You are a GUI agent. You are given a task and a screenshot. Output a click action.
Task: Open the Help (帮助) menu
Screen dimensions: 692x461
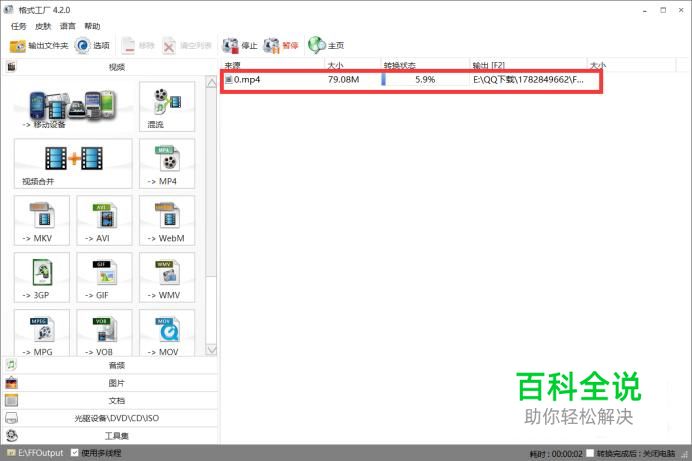coord(92,26)
